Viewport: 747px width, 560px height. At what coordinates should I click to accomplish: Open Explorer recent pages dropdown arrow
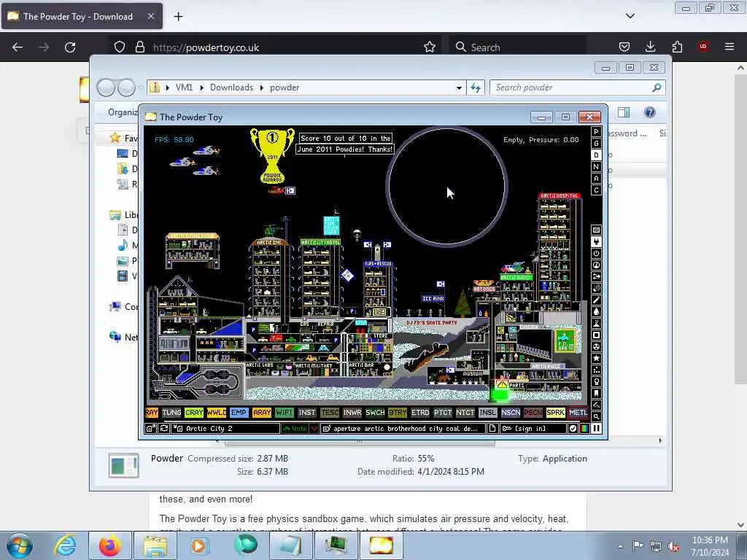click(x=141, y=87)
